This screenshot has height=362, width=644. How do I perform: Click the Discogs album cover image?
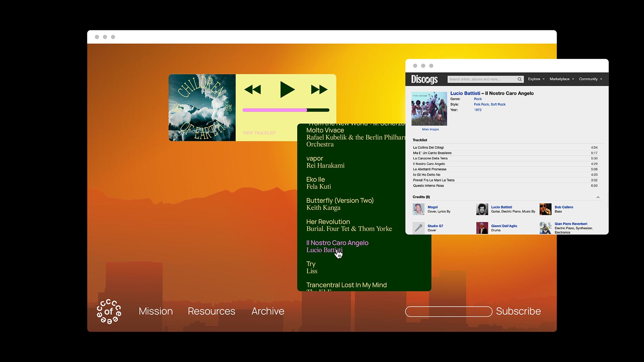(x=429, y=109)
